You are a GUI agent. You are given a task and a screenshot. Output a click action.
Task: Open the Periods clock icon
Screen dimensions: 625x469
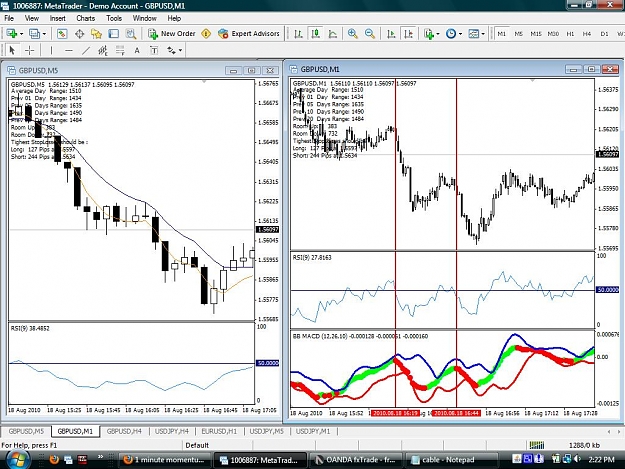[451, 34]
